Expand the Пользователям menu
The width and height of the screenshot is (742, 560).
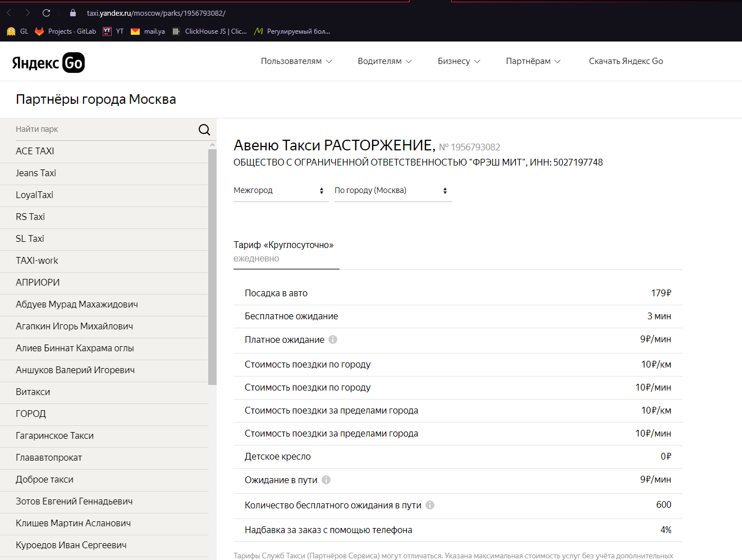tap(296, 61)
